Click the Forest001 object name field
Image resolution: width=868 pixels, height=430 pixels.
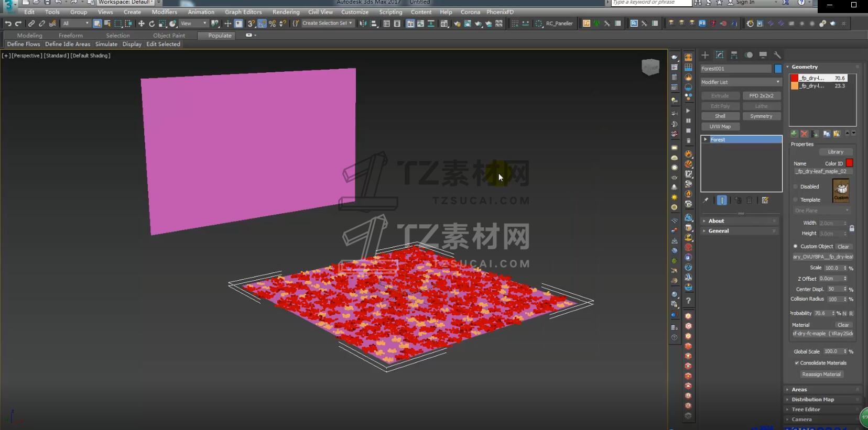click(x=736, y=69)
